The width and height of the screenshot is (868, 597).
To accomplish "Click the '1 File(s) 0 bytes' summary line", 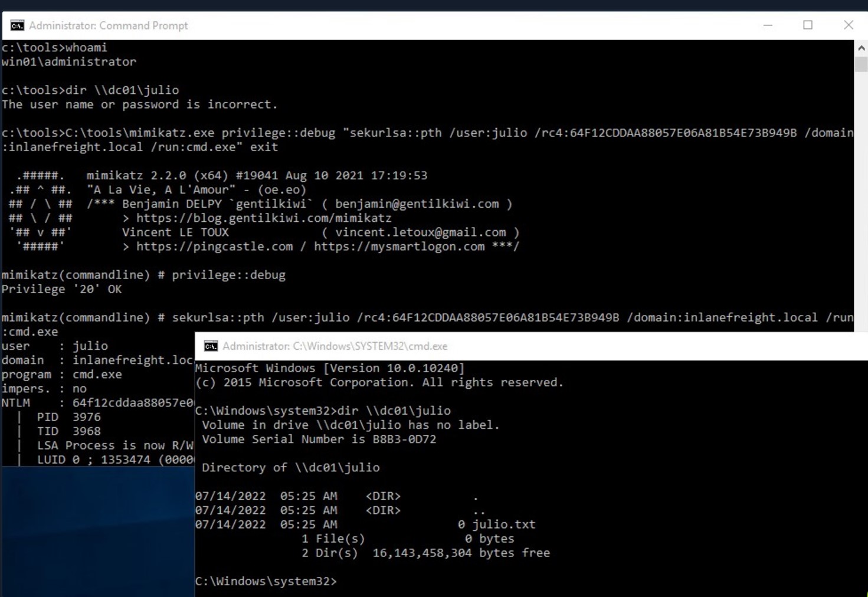I will click(x=408, y=539).
